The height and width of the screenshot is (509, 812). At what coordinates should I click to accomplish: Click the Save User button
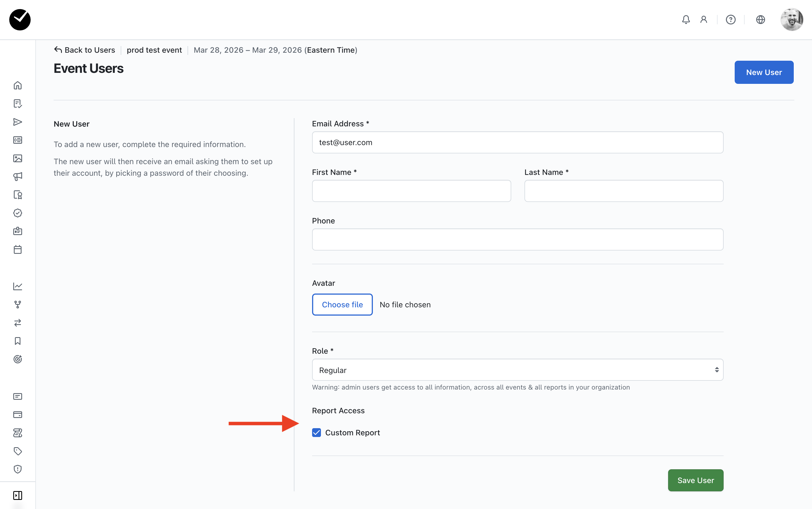click(695, 480)
